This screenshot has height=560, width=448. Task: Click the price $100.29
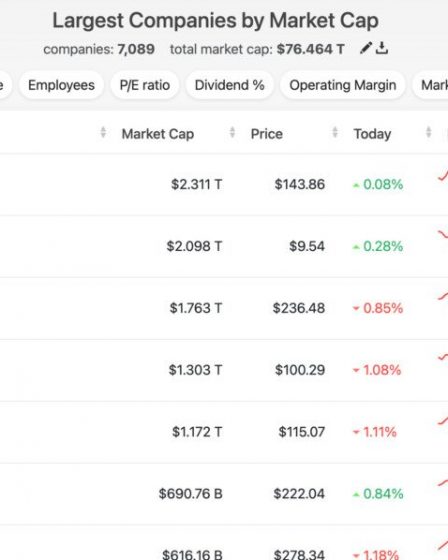pyautogui.click(x=300, y=370)
